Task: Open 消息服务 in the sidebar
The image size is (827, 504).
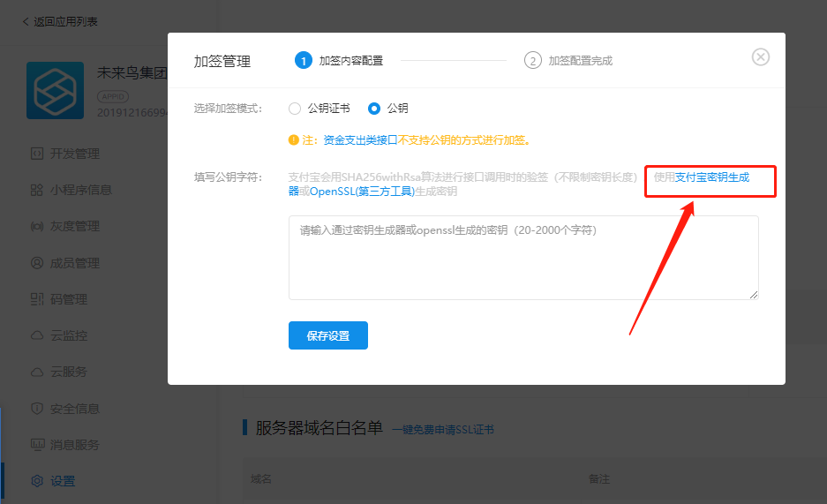Action: coord(74,445)
